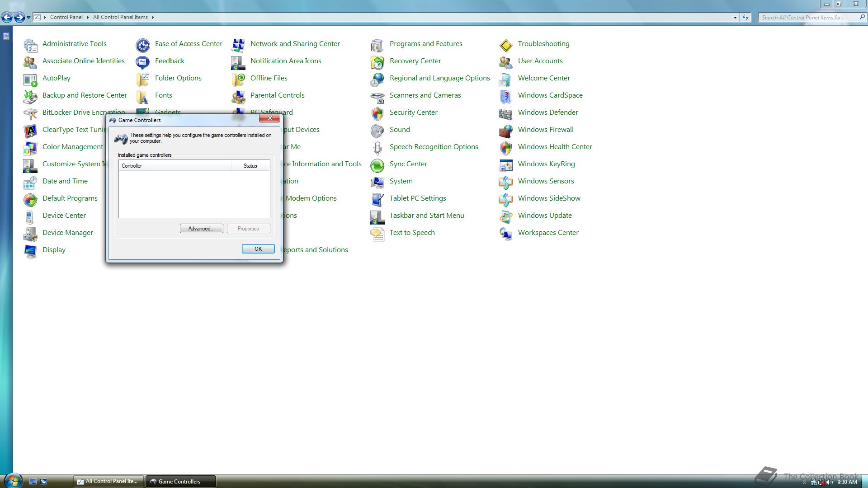The image size is (868, 488).
Task: Click the Workspaces Center icon
Action: click(x=506, y=234)
